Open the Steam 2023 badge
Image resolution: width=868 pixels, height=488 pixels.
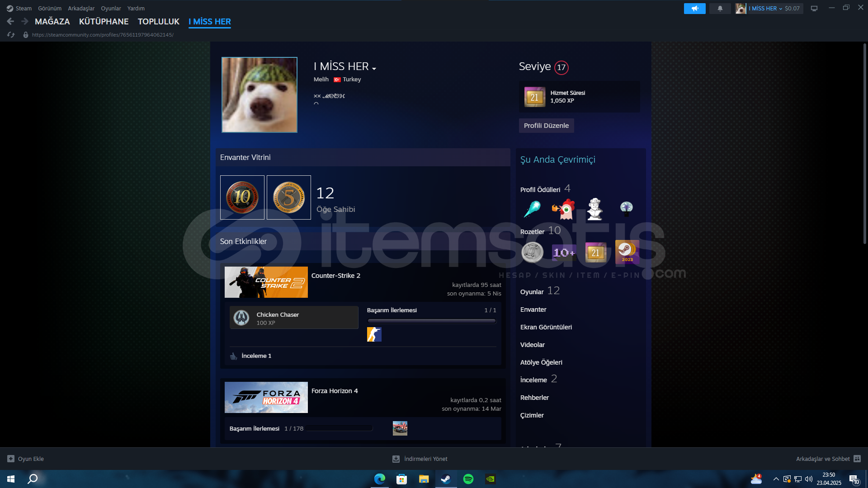(x=627, y=252)
